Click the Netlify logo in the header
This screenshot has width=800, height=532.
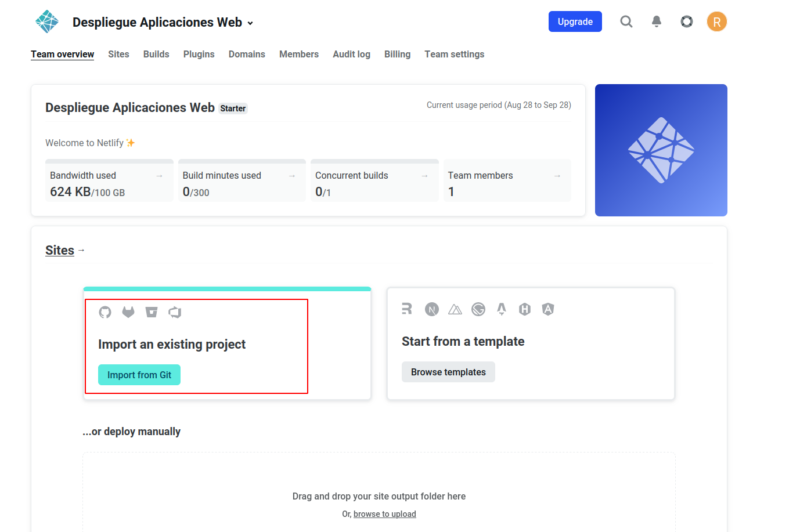click(47, 22)
